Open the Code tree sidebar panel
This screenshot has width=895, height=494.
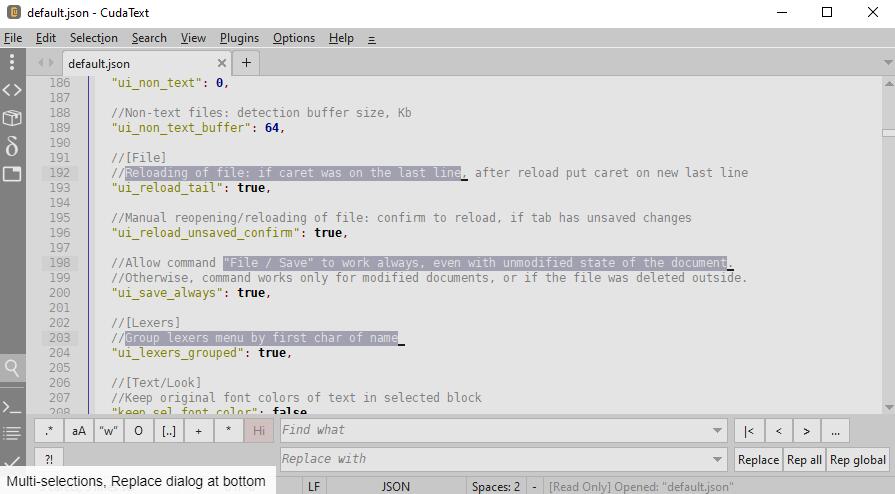12,90
